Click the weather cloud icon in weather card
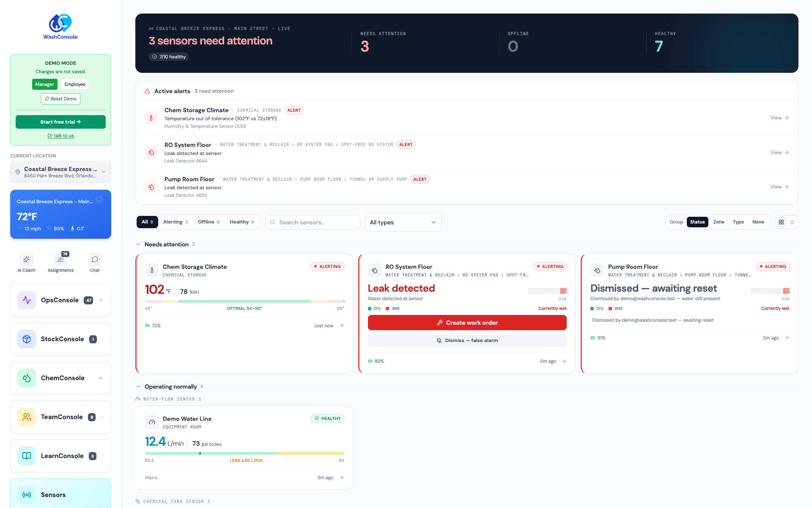This screenshot has height=508, width=812. click(99, 200)
